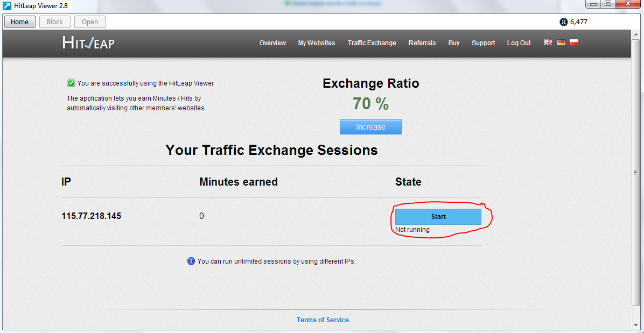Click Your Traffic Exchange Sessions heading

point(271,150)
